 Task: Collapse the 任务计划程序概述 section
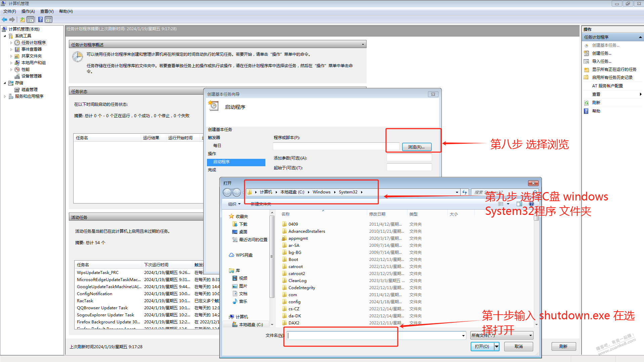[363, 44]
